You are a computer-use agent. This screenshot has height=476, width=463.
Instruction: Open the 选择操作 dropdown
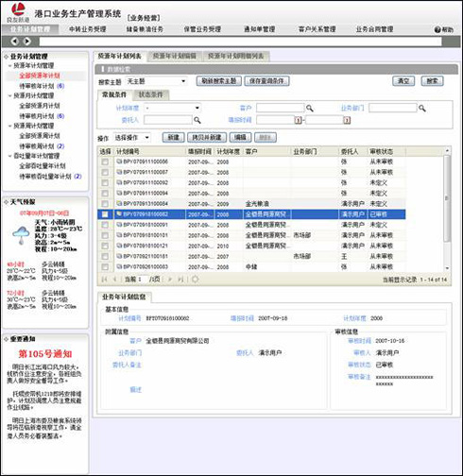click(132, 138)
